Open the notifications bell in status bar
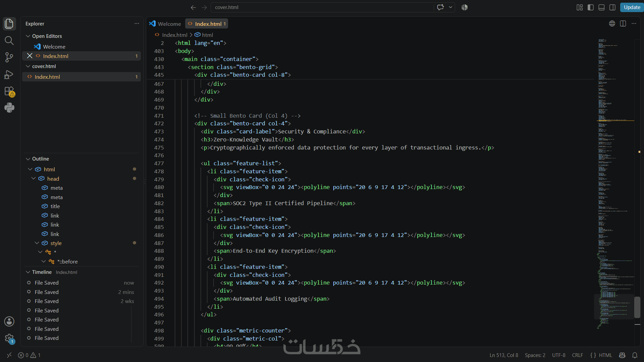 635,355
